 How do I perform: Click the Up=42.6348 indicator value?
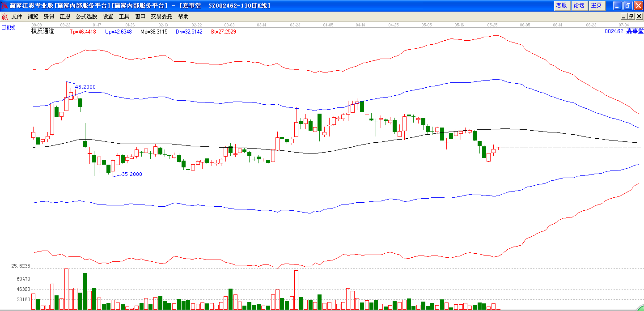119,32
